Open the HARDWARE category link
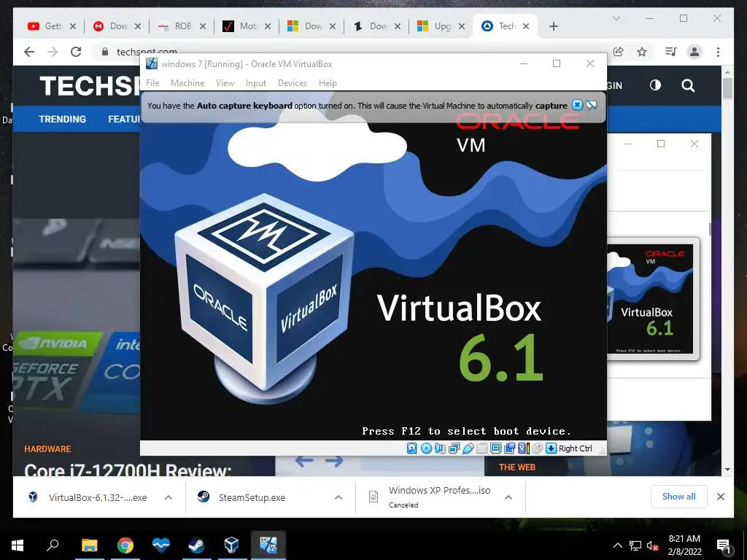This screenshot has width=747, height=560. coord(47,449)
